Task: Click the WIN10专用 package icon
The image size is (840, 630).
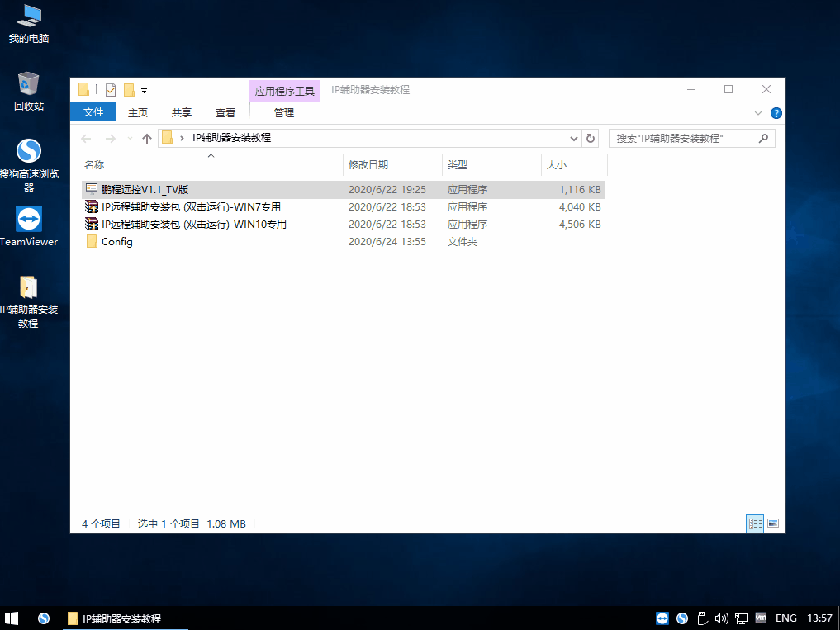Action: (92, 224)
